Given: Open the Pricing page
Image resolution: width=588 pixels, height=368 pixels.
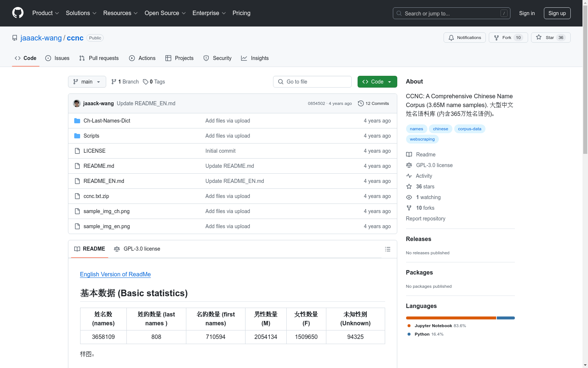Looking at the screenshot, I should pyautogui.click(x=241, y=13).
